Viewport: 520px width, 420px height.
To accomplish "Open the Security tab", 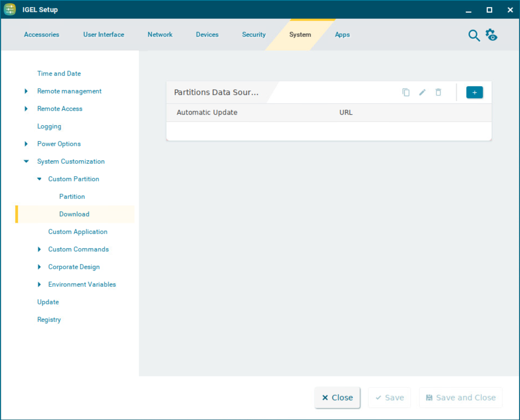I will [254, 35].
